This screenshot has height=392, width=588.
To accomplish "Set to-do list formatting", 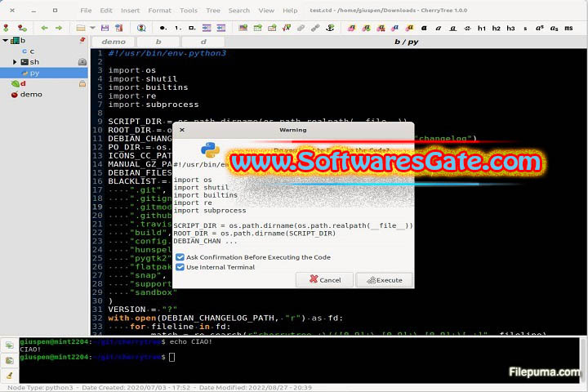I will pos(192,28).
